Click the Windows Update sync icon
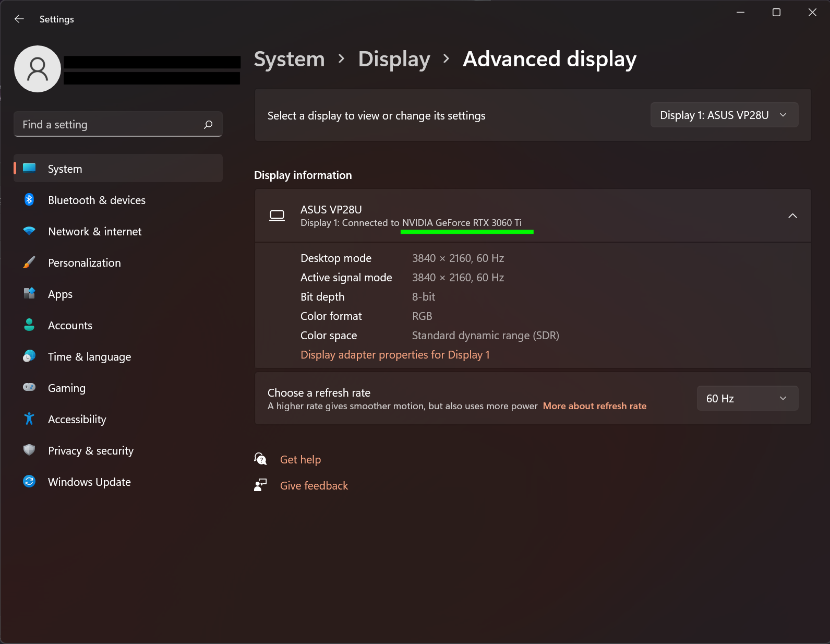The image size is (830, 644). (x=29, y=482)
